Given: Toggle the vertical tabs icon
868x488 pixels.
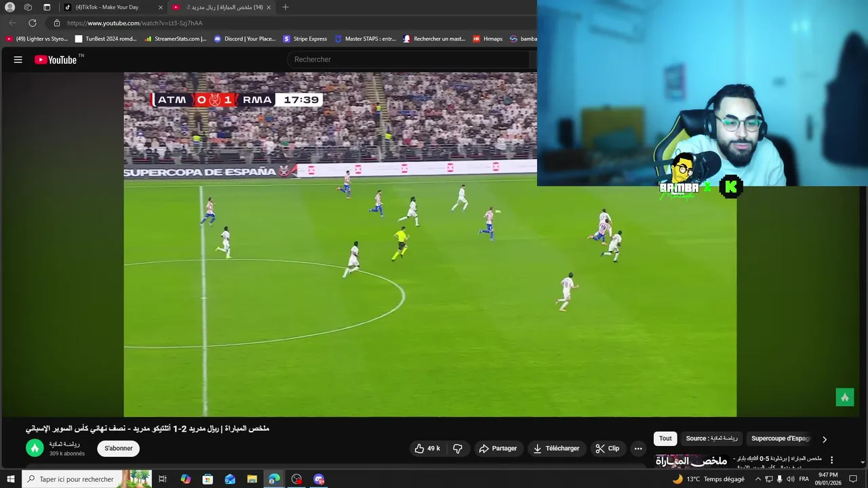Looking at the screenshot, I should click(47, 7).
